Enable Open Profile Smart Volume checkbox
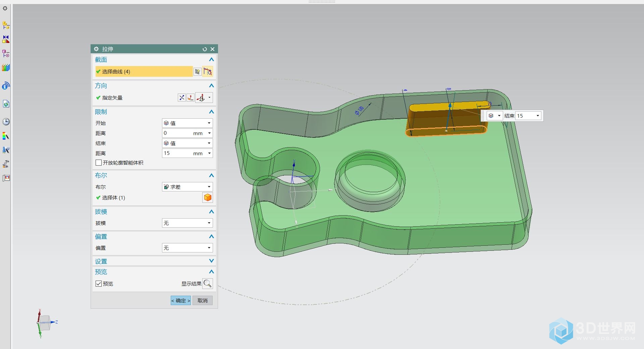This screenshot has height=349, width=644. coord(99,163)
